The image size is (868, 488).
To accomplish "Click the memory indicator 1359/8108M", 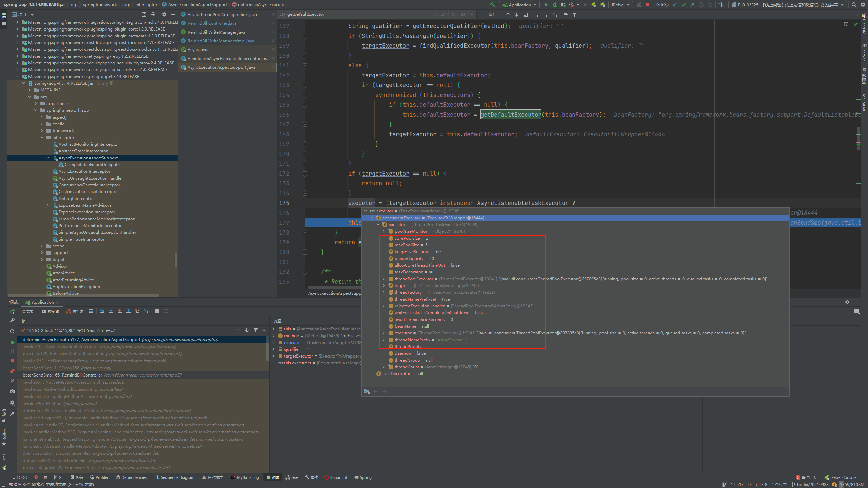I will pos(852,485).
